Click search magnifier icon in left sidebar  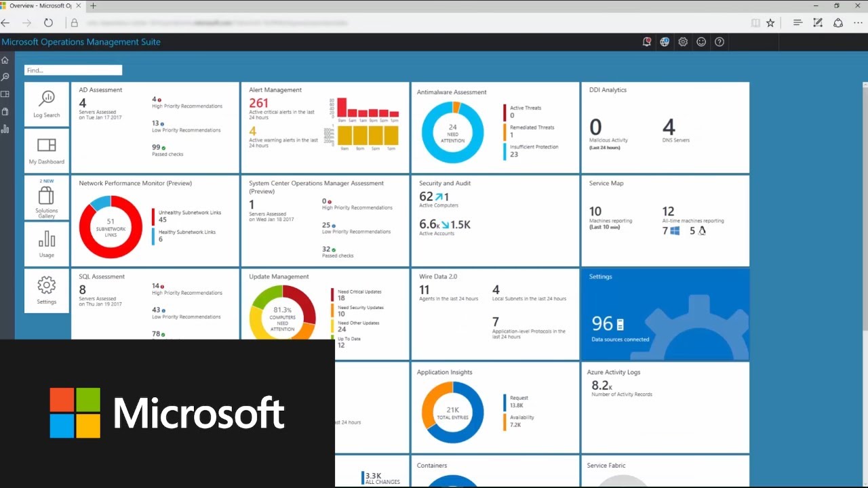tap(5, 77)
